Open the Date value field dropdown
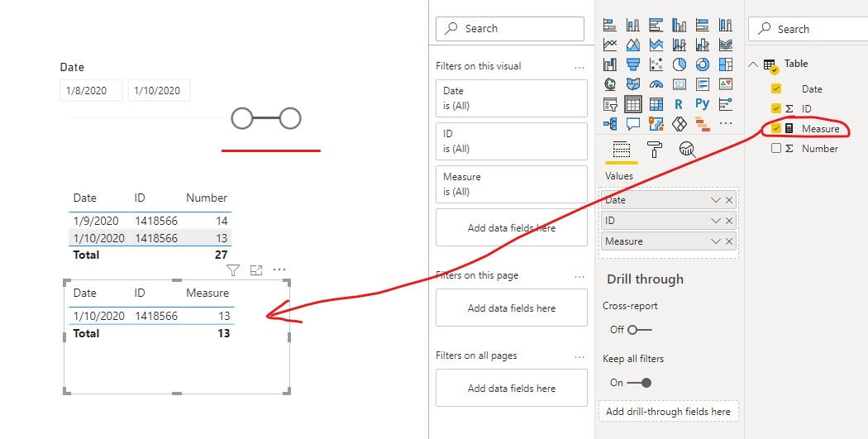This screenshot has width=868, height=439. (716, 200)
